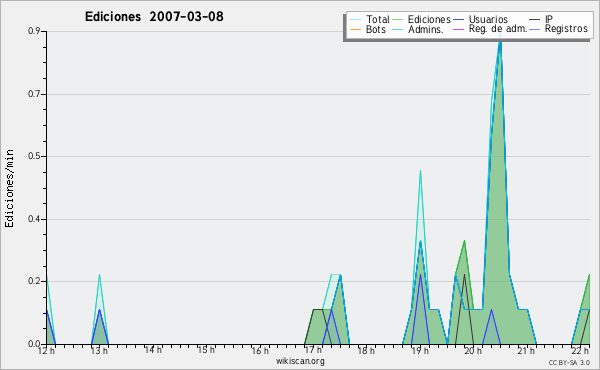600x370 pixels.
Task: Click the IP legend black line
Action: pos(535,19)
